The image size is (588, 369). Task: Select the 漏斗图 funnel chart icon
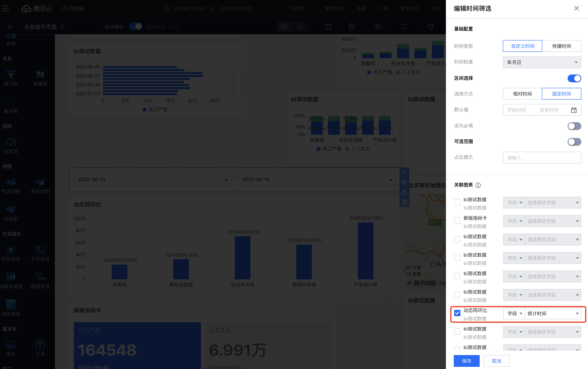click(x=11, y=74)
